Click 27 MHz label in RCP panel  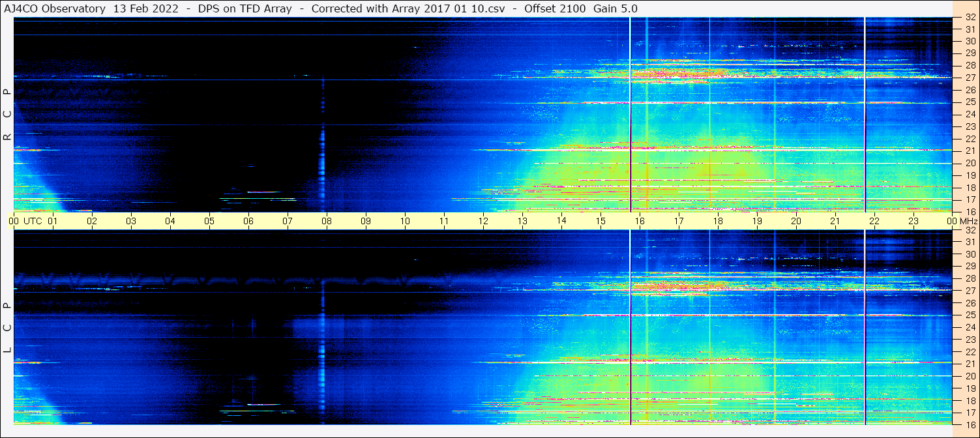pyautogui.click(x=970, y=78)
